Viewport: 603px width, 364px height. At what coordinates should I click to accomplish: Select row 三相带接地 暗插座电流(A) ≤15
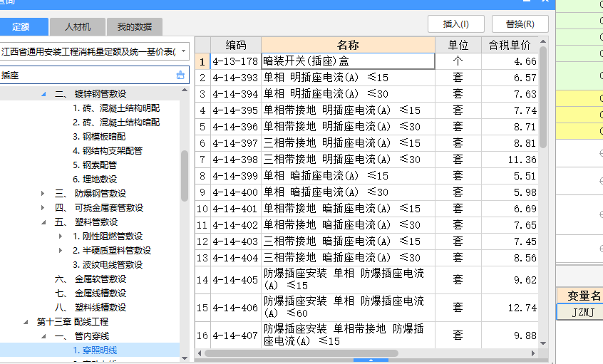pyautogui.click(x=366, y=241)
